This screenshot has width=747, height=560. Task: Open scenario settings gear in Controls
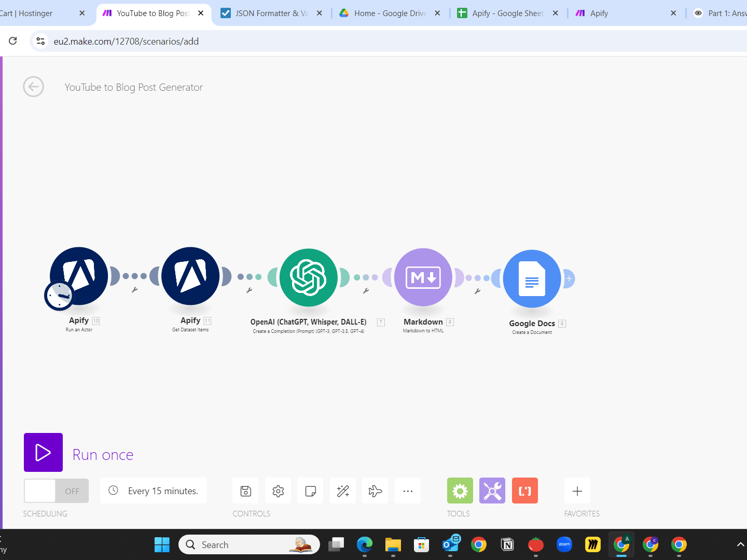(x=278, y=491)
